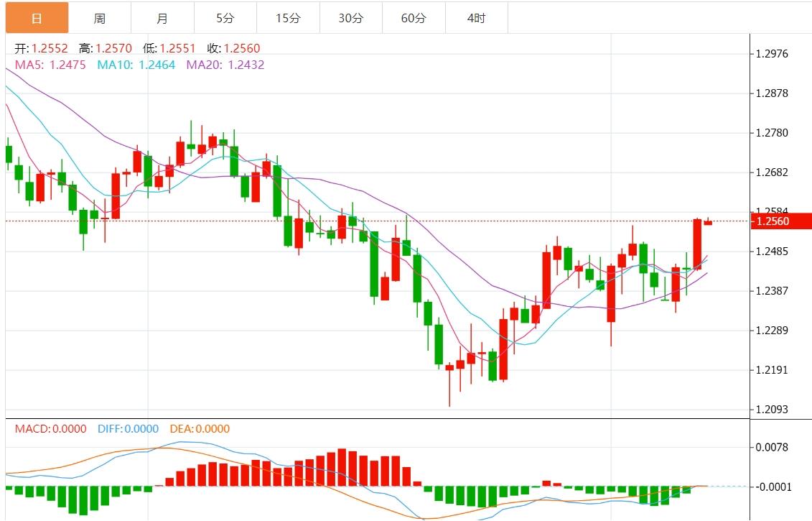Screen dimensions: 812x521
Task: Click the 0.0078 MACD axis label
Action: coord(773,448)
